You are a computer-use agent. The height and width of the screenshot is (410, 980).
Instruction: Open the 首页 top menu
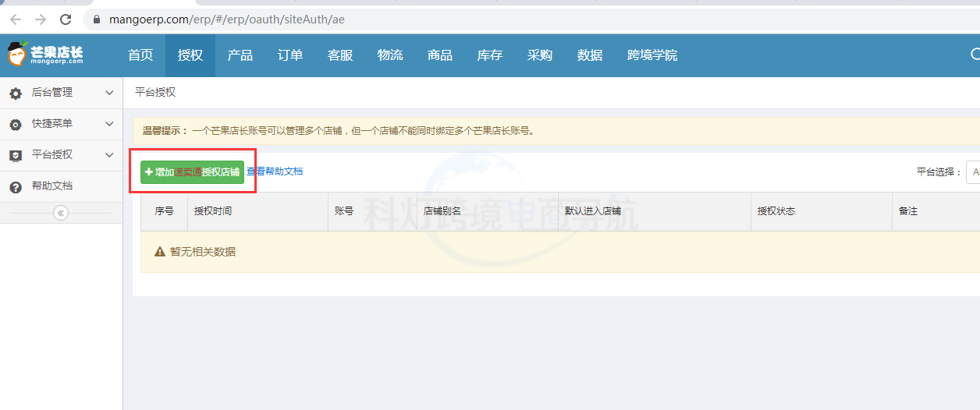140,55
